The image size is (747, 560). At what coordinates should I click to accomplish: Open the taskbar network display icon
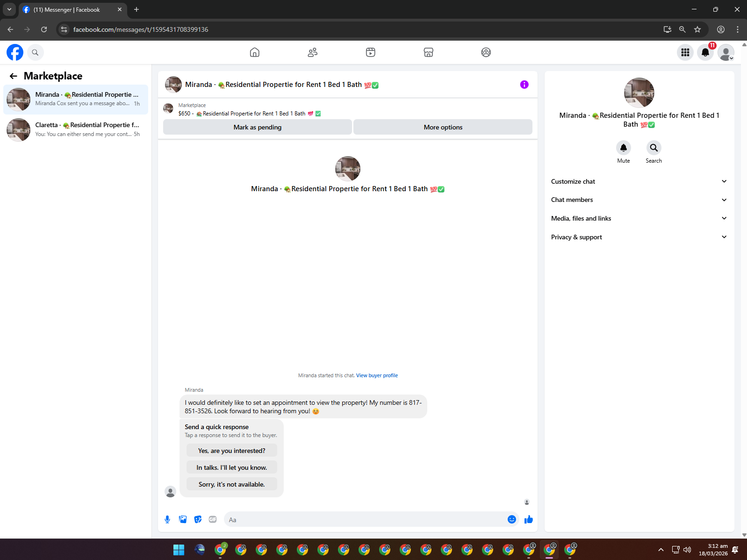[x=676, y=550]
